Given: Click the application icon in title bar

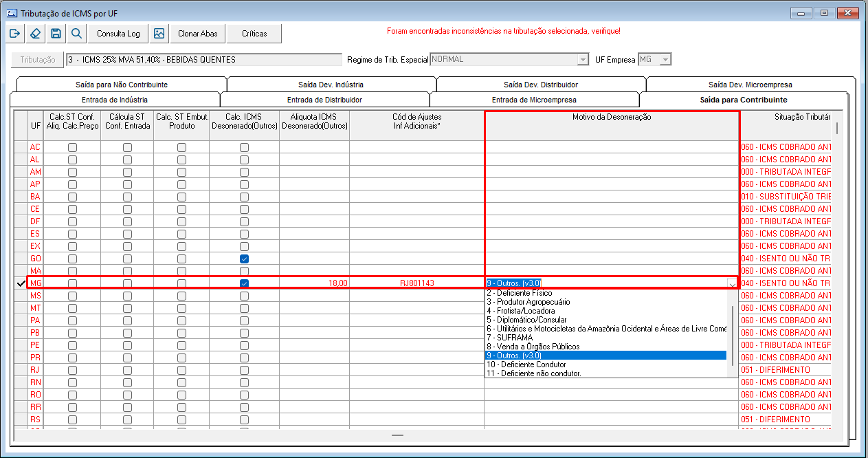Looking at the screenshot, I should click(x=11, y=12).
